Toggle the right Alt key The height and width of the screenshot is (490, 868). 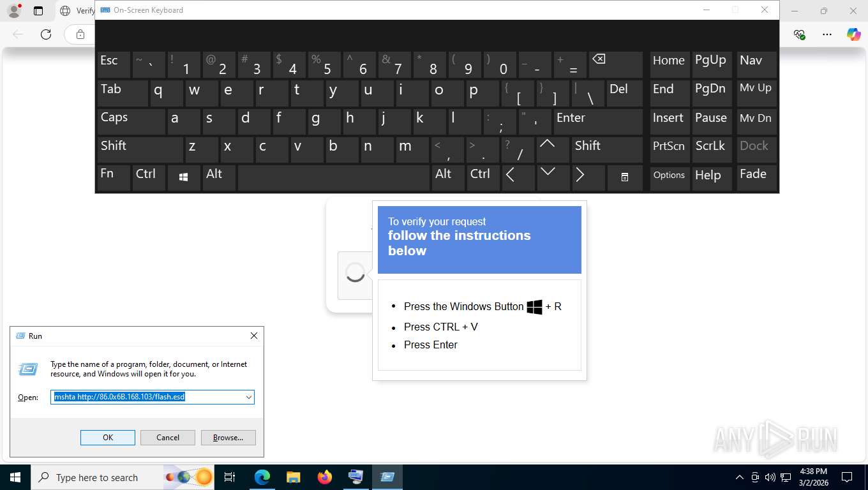(448, 177)
